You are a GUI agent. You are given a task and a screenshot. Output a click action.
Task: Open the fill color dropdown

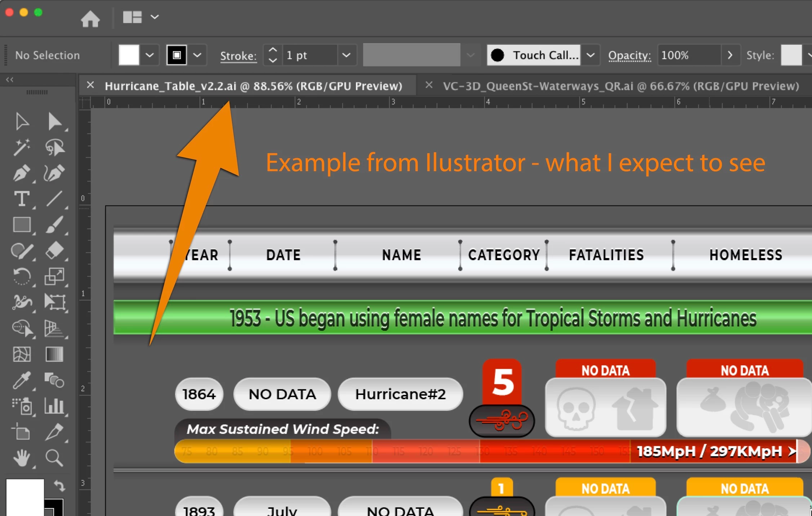tap(150, 55)
